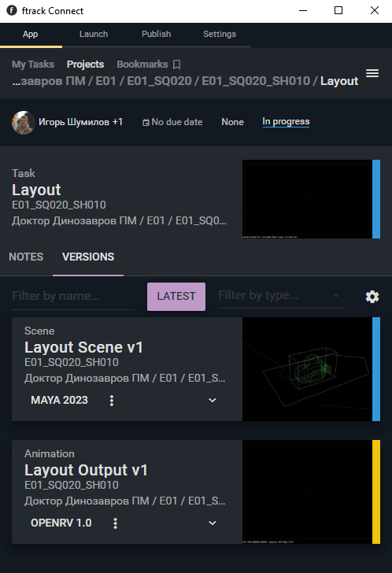This screenshot has height=573, width=392.
Task: Click the Layout Scene v1 title
Action: pyautogui.click(x=83, y=347)
